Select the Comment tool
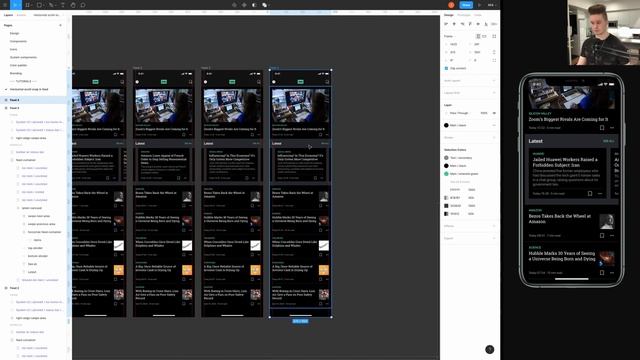 [83, 5]
